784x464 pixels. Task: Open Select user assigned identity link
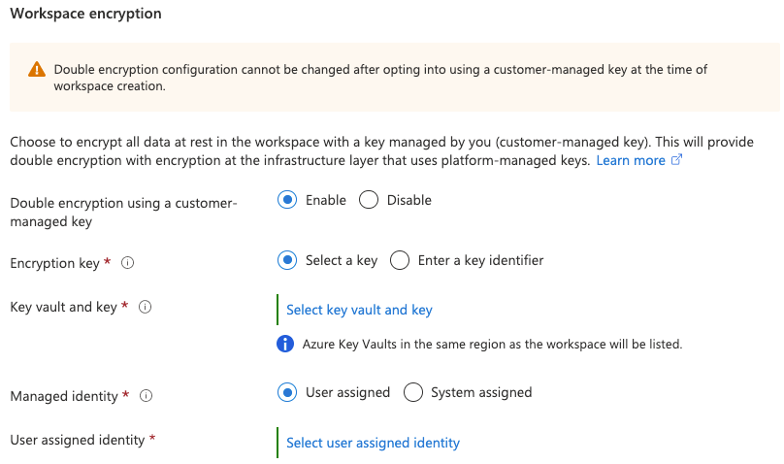click(372, 443)
